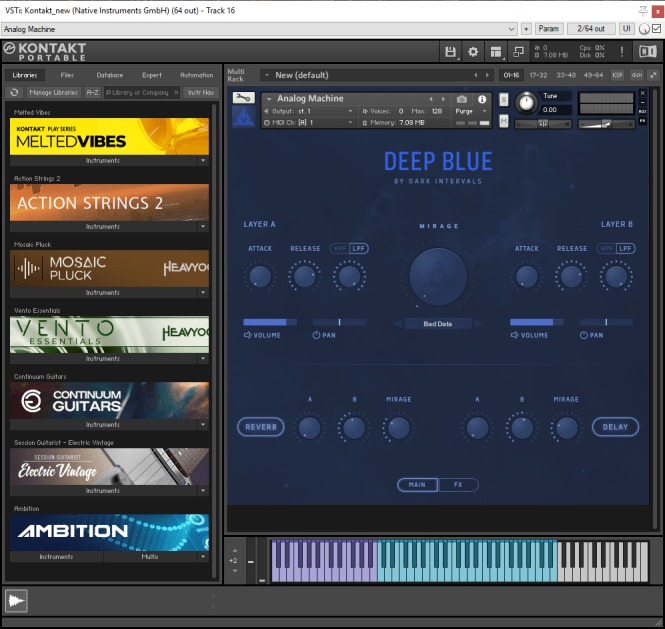Viewport: 665px width, 629px height.
Task: Click the Layer B volume slider
Action: tap(537, 322)
